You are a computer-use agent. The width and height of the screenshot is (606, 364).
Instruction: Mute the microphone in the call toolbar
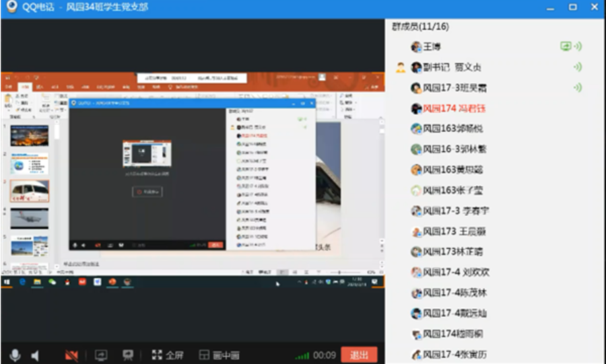[15, 355]
